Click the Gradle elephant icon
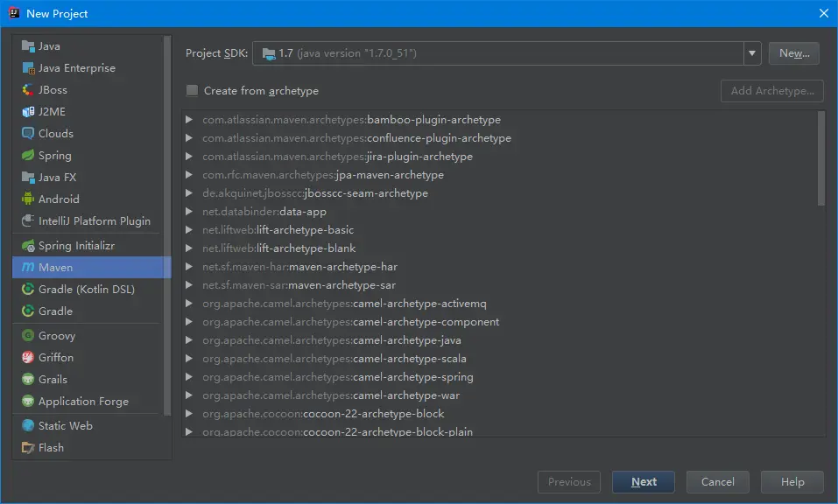 [28, 311]
